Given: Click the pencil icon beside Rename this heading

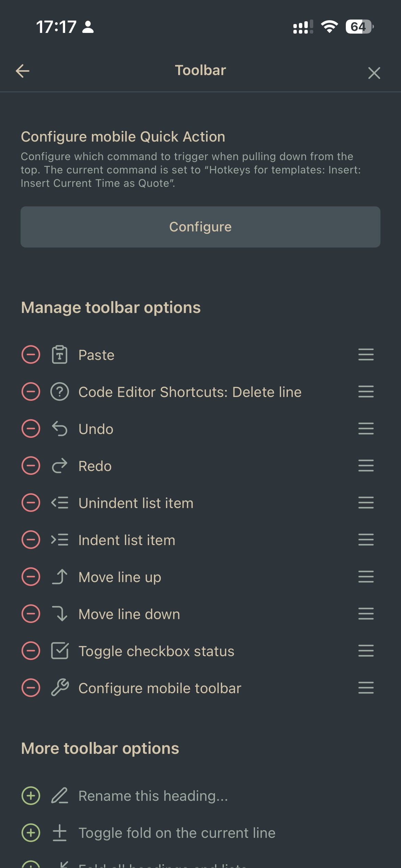Looking at the screenshot, I should pos(59,795).
